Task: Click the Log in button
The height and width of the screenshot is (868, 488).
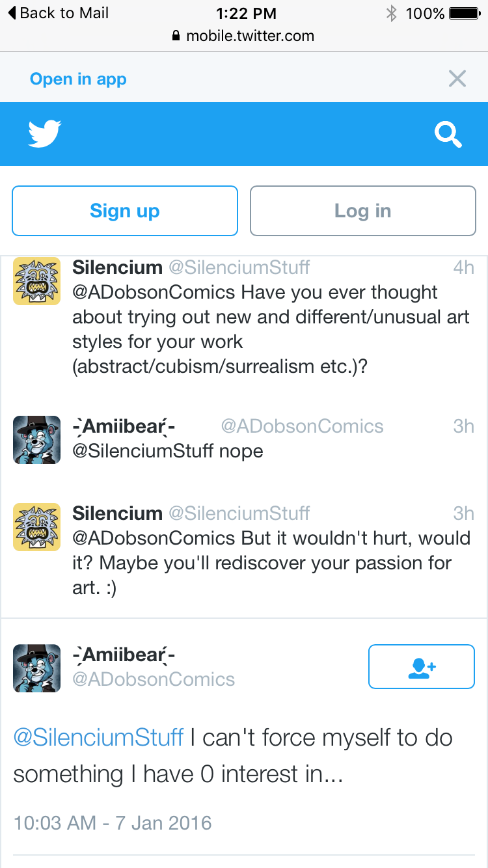Action: pos(363,211)
